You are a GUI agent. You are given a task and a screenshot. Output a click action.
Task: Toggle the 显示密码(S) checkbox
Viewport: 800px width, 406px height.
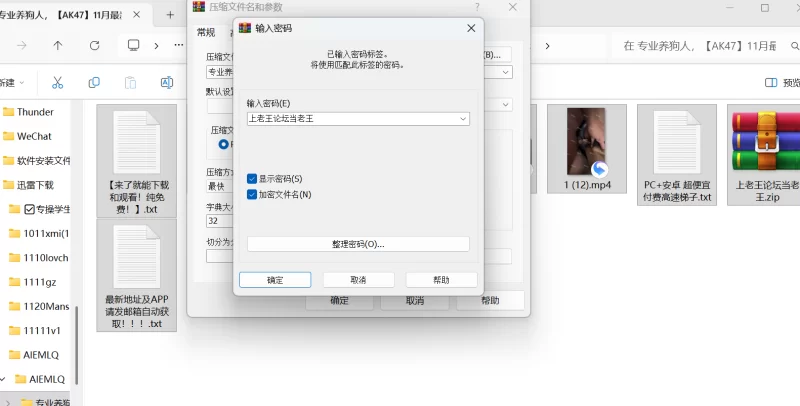[x=252, y=179]
